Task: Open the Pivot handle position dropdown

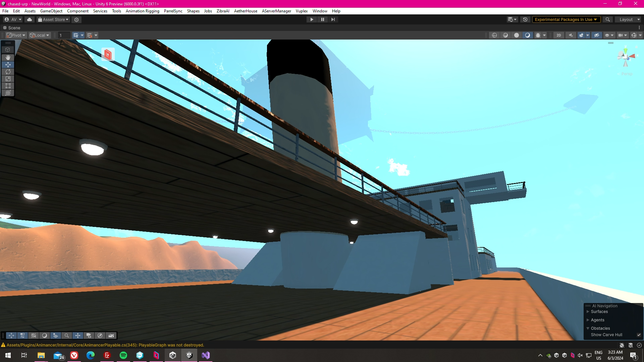Action: tap(16, 35)
